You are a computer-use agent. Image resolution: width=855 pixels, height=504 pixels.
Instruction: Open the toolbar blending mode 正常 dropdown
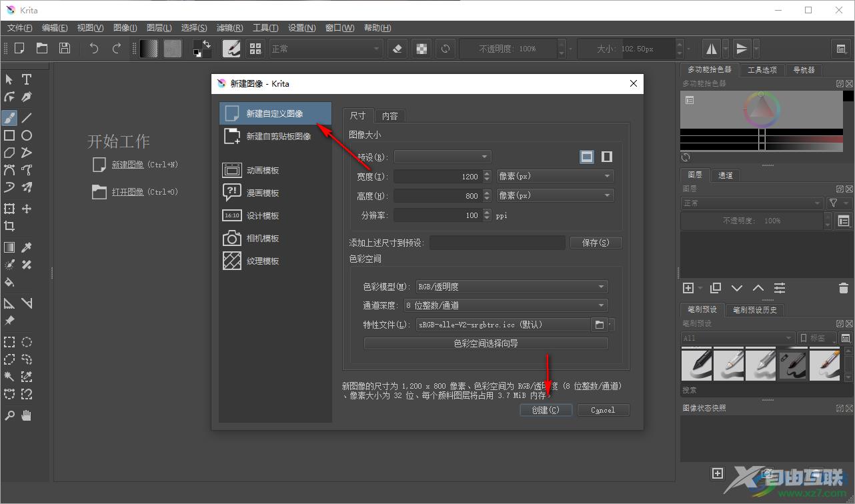click(326, 49)
